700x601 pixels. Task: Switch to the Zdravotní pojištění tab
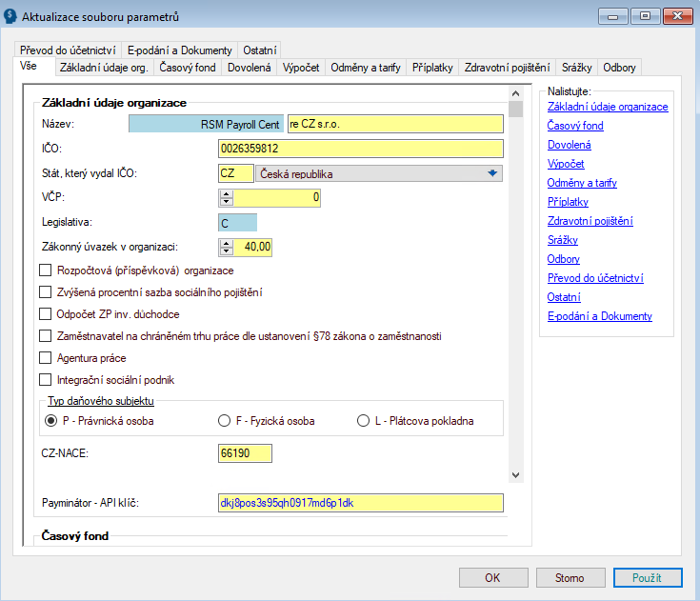click(x=506, y=68)
